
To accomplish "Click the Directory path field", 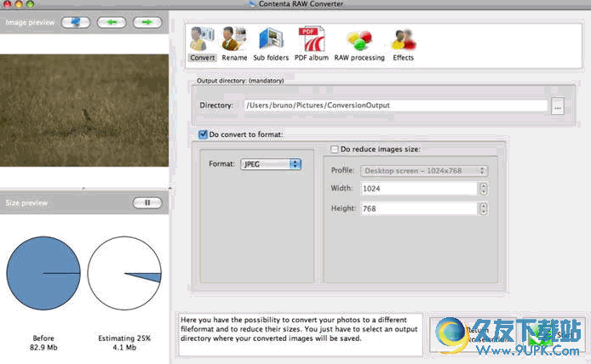I will pos(395,105).
